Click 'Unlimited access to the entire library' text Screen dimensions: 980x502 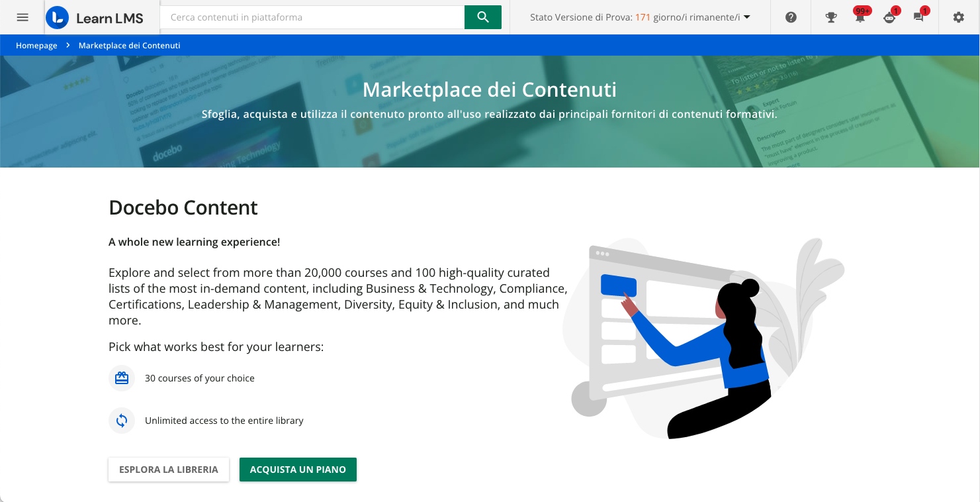pyautogui.click(x=224, y=421)
